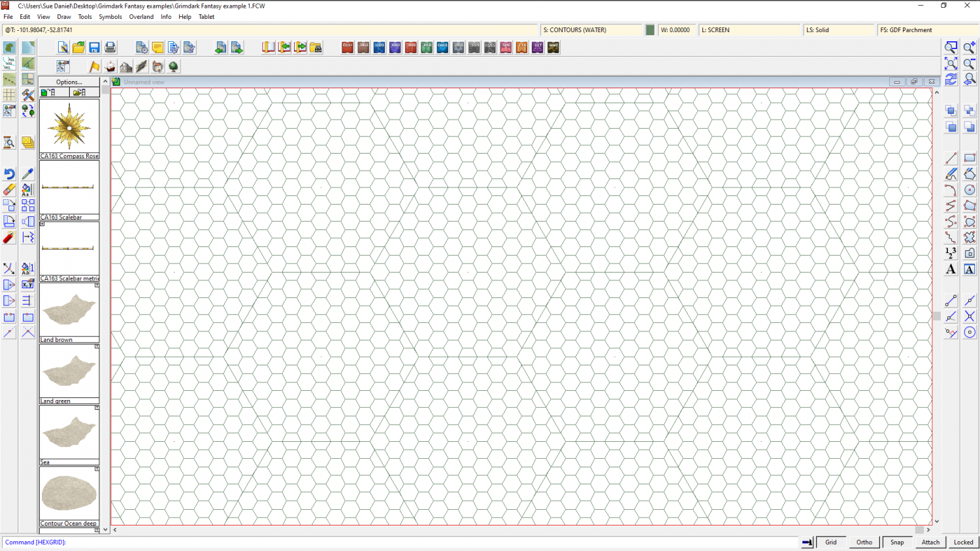Select the Number label 123 tool
This screenshot has width=980, height=551.
[x=951, y=253]
